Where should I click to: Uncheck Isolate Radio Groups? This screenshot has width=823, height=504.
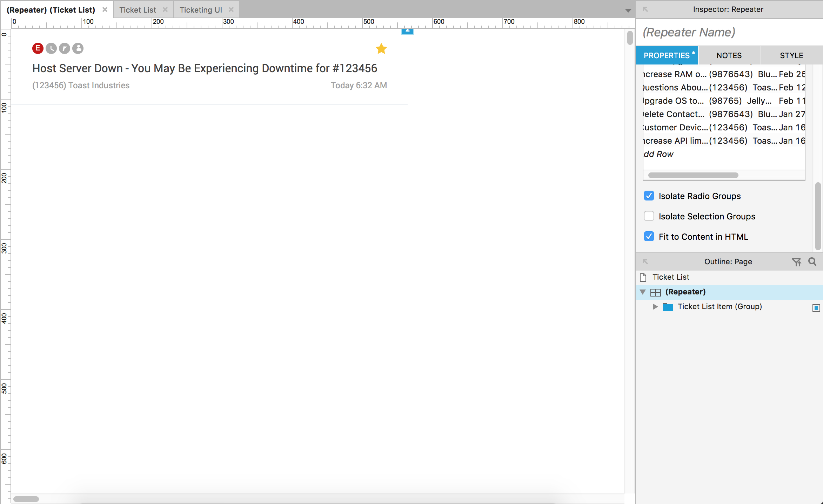pyautogui.click(x=649, y=196)
